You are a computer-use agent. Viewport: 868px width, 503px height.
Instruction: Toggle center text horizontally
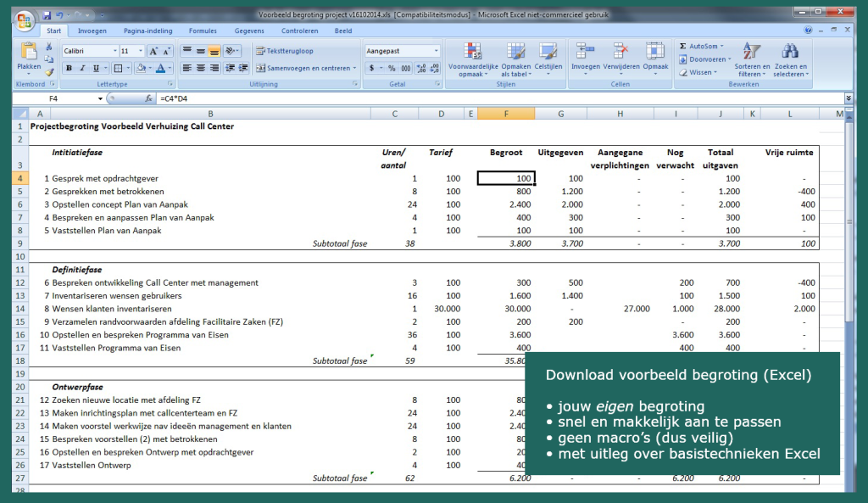(x=200, y=68)
